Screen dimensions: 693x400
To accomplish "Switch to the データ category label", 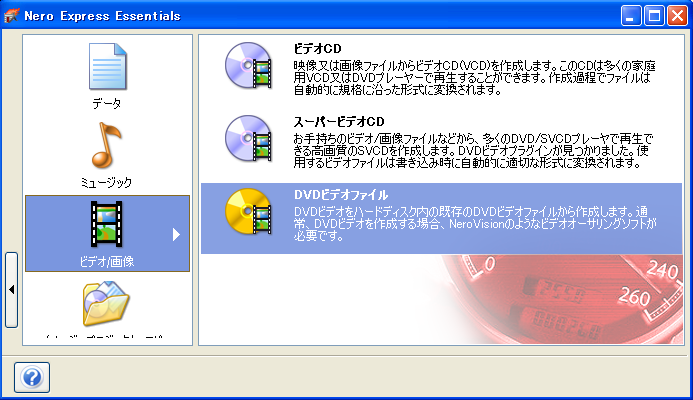I will 107,103.
